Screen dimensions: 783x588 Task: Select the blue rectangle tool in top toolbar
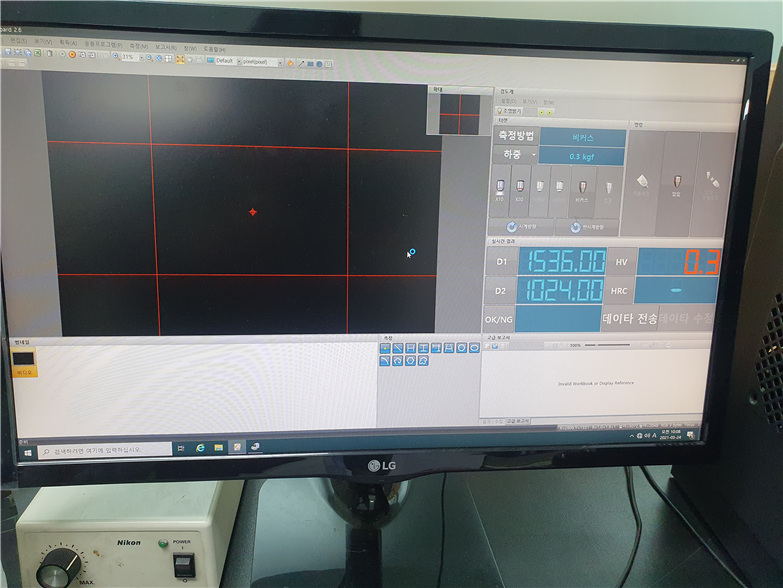[310, 64]
